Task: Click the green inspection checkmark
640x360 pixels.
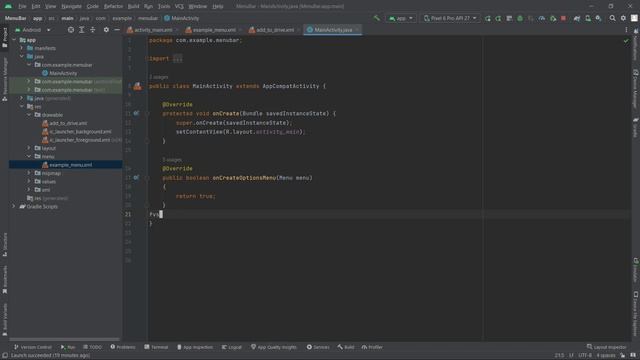Action: pos(626,41)
